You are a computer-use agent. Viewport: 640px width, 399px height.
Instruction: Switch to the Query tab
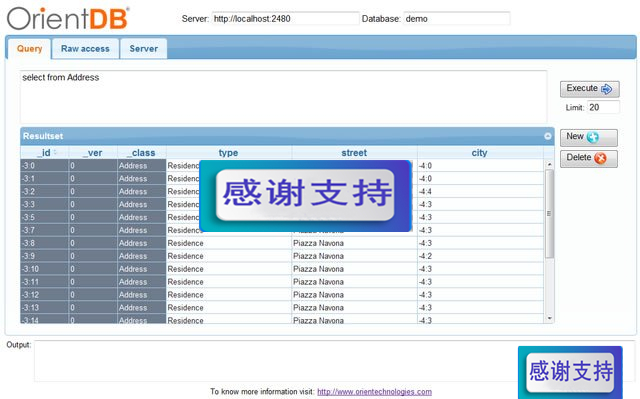click(x=29, y=49)
